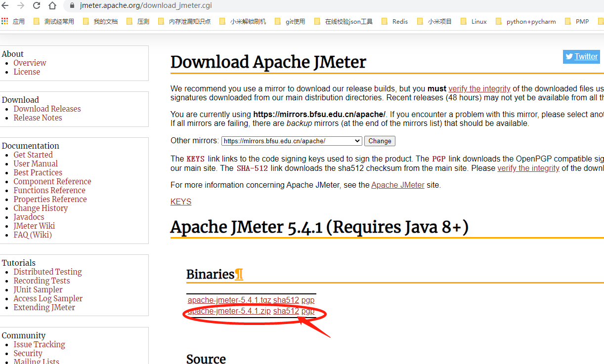Click sha512 link for the tgz file
The width and height of the screenshot is (604, 364).
tap(286, 300)
